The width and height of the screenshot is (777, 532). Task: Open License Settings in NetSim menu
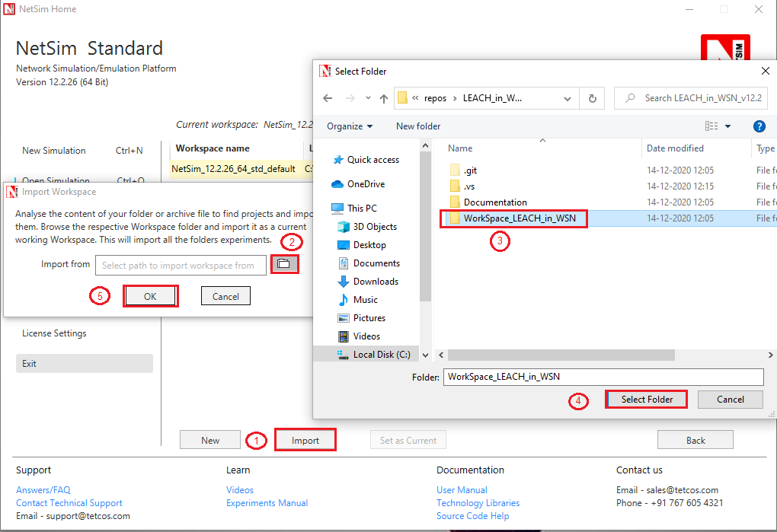[54, 333]
